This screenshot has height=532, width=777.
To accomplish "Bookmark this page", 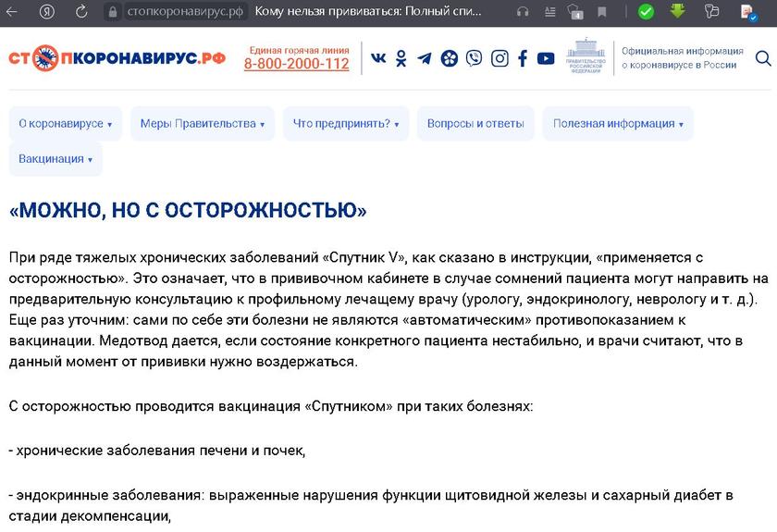I will (x=602, y=11).
